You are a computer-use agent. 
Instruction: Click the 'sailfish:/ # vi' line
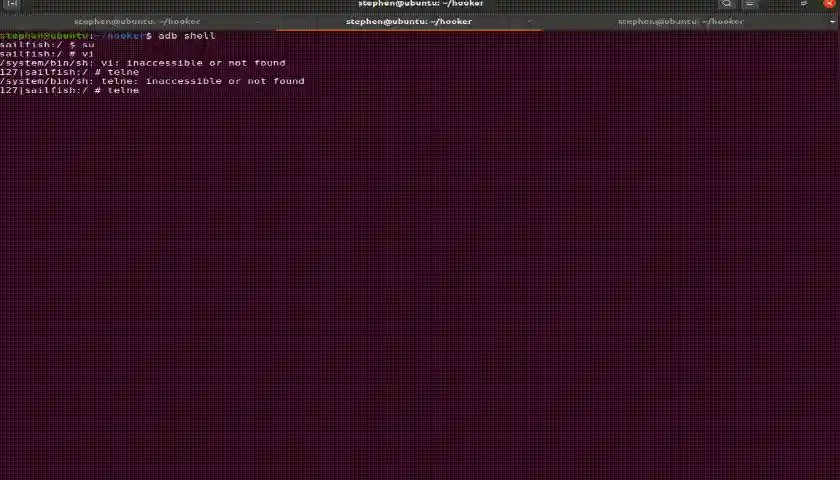click(x=47, y=54)
